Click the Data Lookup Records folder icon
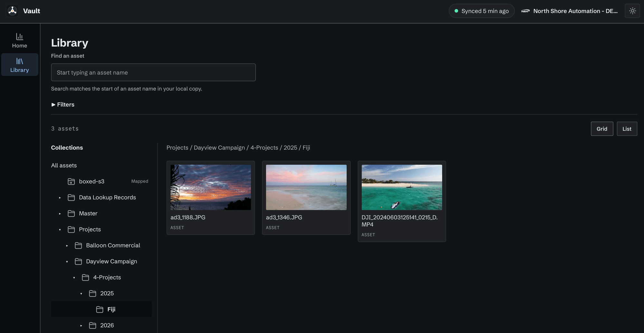Image resolution: width=644 pixels, height=333 pixels. click(71, 197)
